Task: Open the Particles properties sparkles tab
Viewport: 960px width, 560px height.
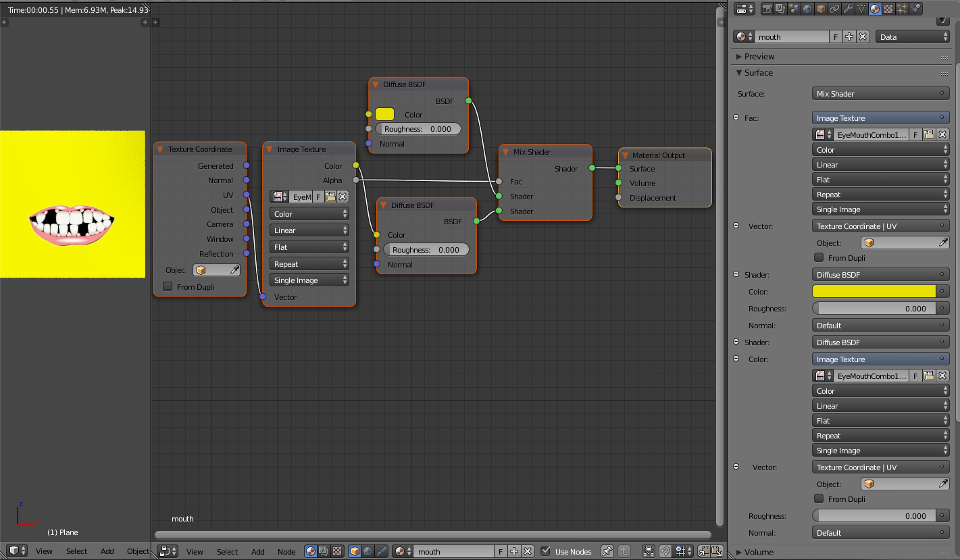Action: [x=901, y=9]
